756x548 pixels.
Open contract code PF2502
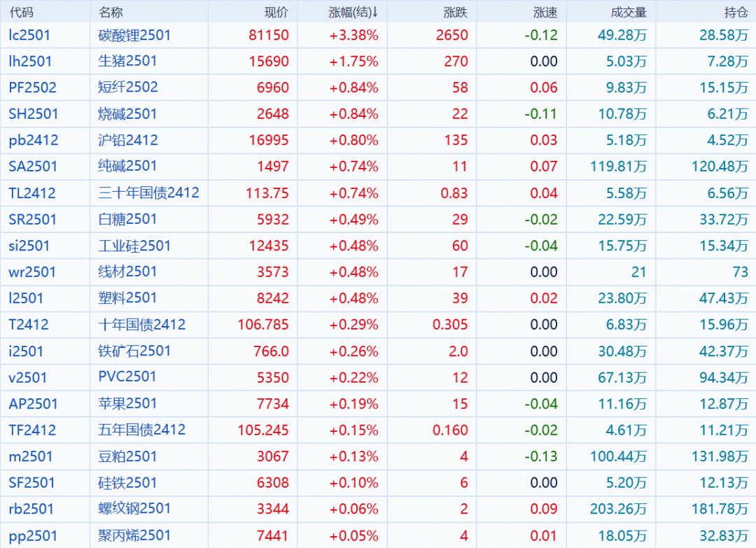pos(33,87)
